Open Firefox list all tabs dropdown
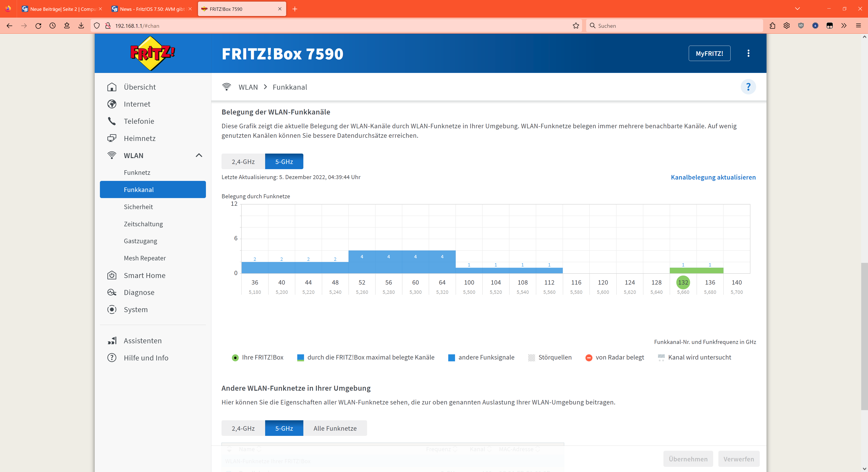The width and height of the screenshot is (868, 472). [x=797, y=9]
